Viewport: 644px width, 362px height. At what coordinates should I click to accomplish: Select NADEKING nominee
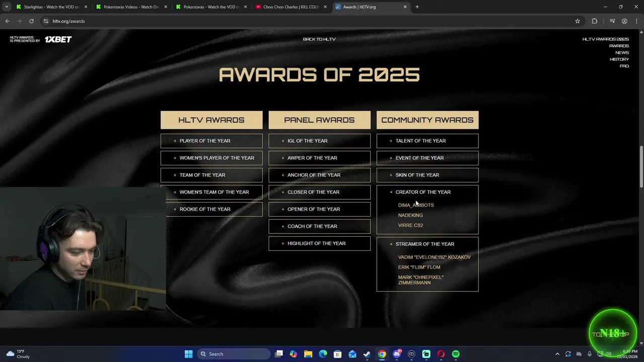tap(410, 215)
